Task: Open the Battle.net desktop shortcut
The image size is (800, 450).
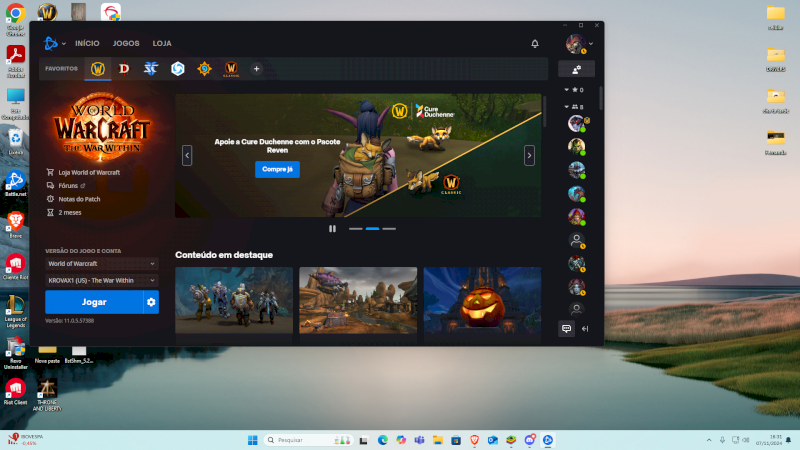Action: point(15,184)
